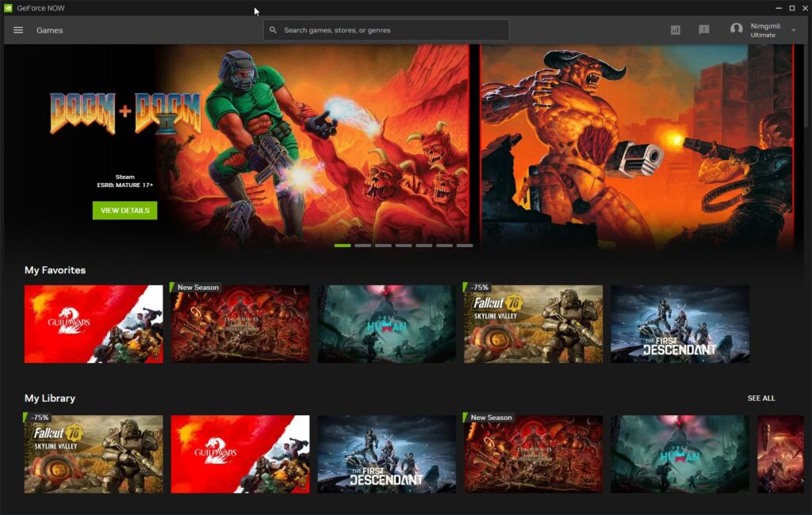Click the Steam store label on banner
The width and height of the screenshot is (812, 515).
(124, 177)
